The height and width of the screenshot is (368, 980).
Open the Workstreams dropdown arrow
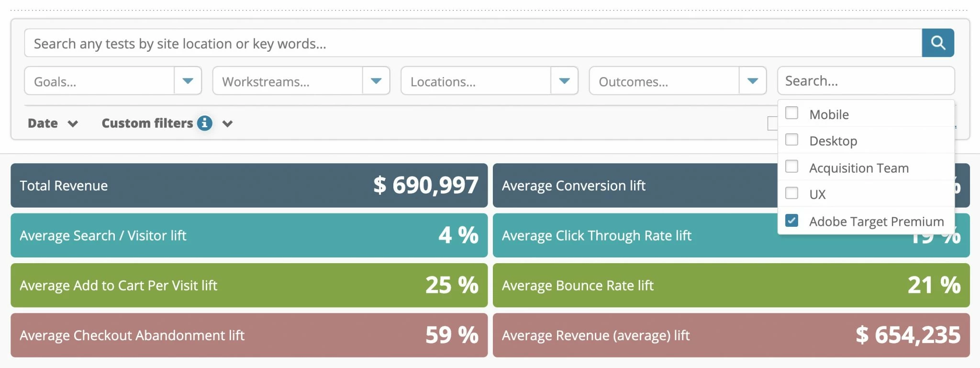[x=376, y=81]
